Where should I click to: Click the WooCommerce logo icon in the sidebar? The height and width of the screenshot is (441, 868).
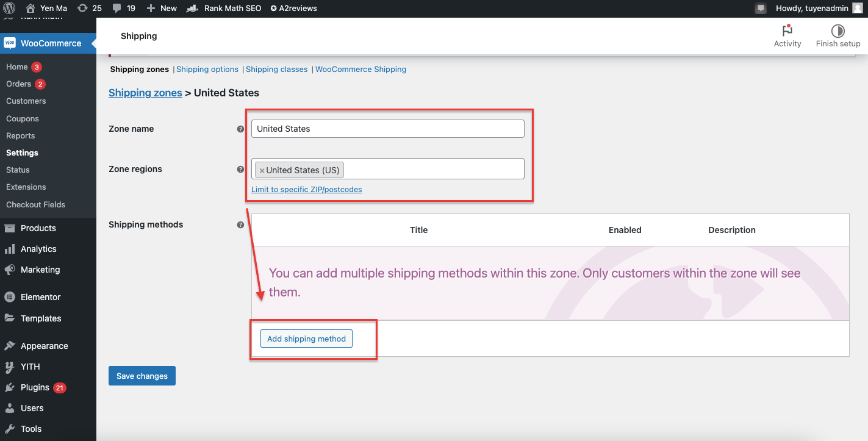pyautogui.click(x=9, y=43)
